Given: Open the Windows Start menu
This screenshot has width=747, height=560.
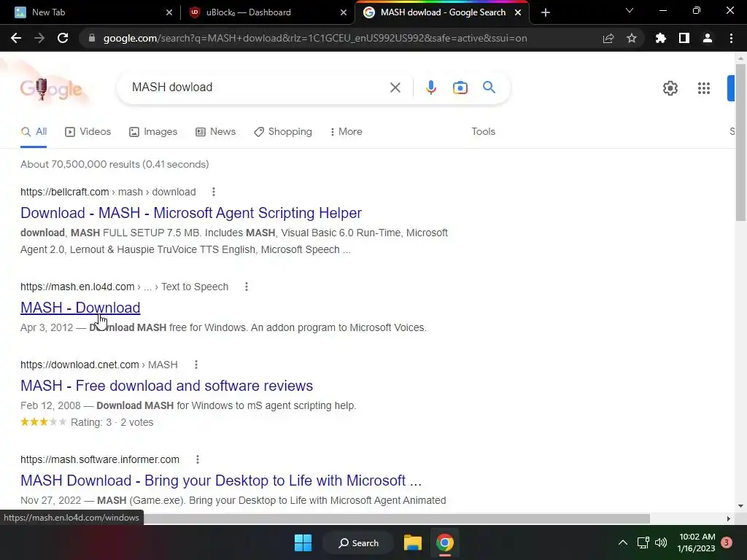Looking at the screenshot, I should (303, 542).
